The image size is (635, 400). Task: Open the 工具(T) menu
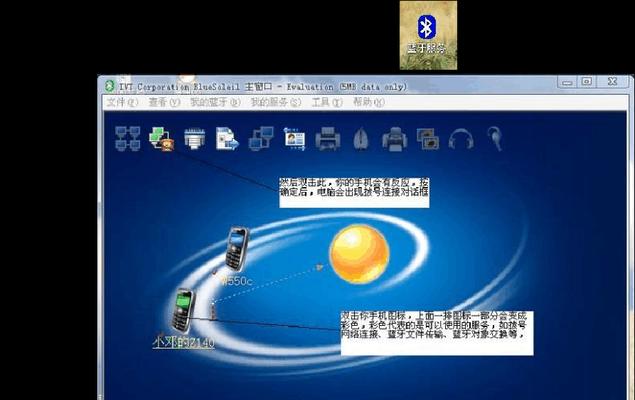(327, 102)
